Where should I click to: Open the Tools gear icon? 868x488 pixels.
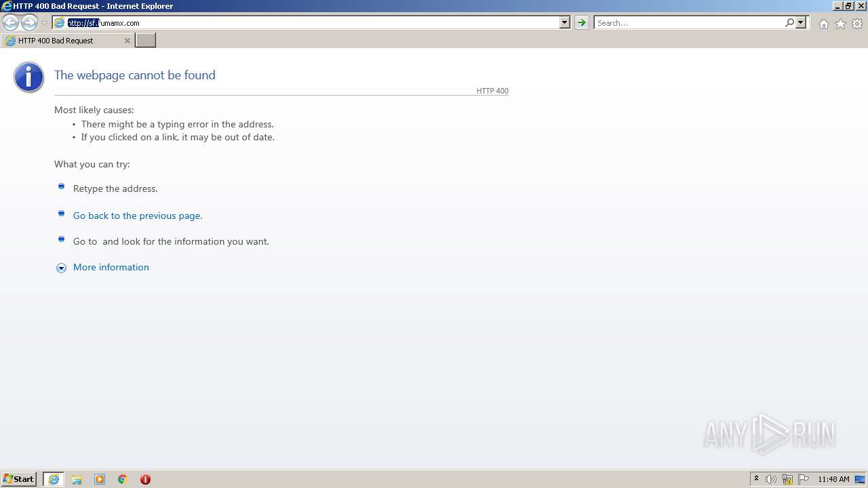point(857,24)
